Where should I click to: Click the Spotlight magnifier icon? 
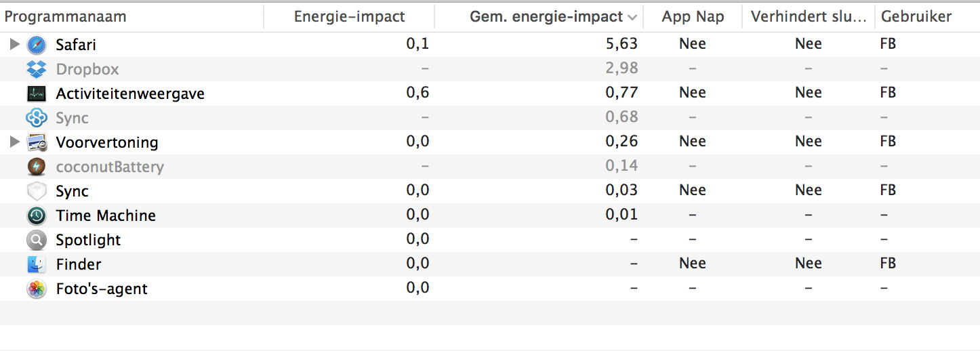pos(37,241)
